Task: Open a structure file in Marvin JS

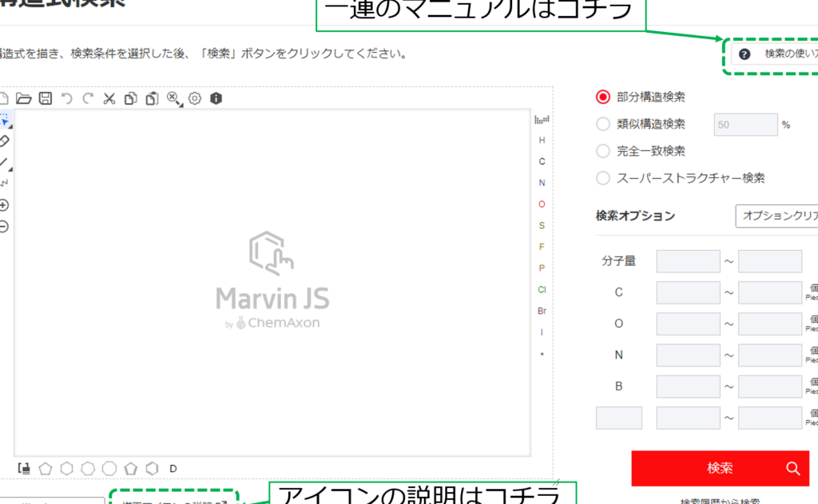Action: (23, 98)
